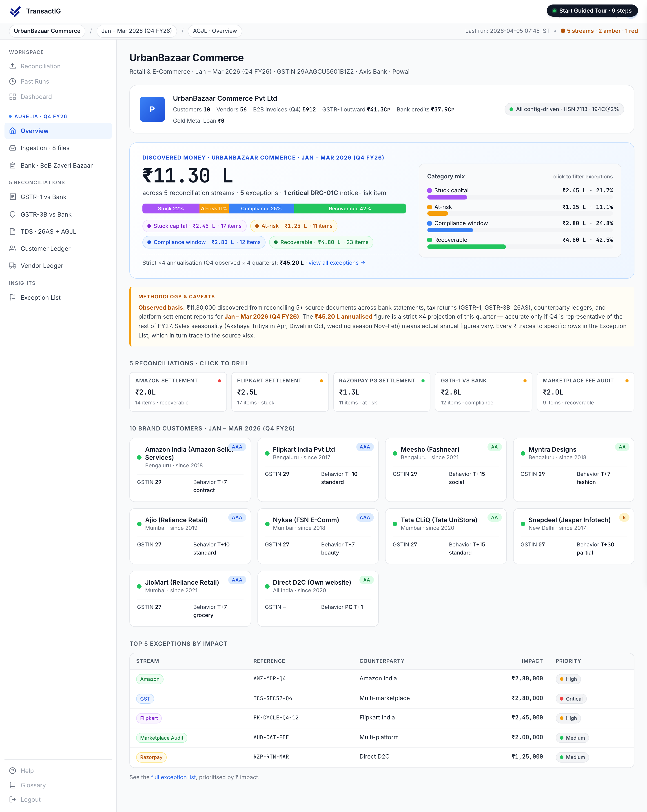Open Meesho (Fashnear) customer card
647x812 pixels.
tap(446, 470)
